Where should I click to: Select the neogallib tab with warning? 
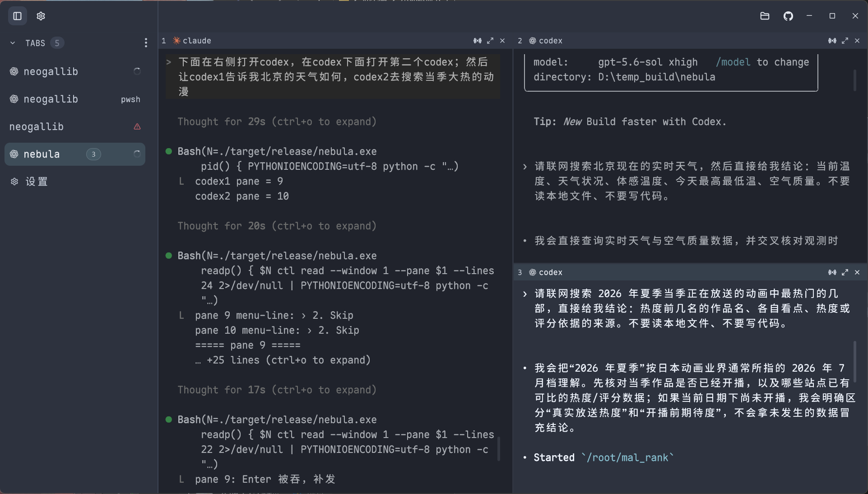tap(75, 126)
